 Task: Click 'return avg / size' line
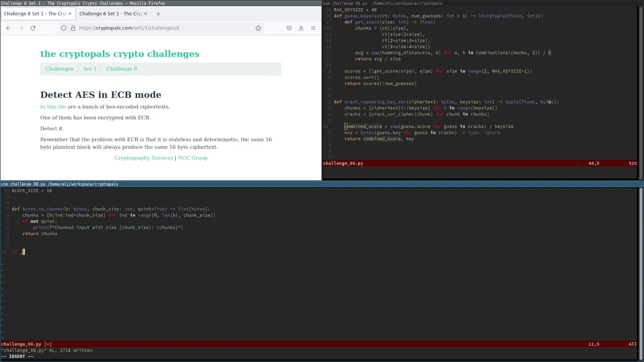(x=378, y=59)
